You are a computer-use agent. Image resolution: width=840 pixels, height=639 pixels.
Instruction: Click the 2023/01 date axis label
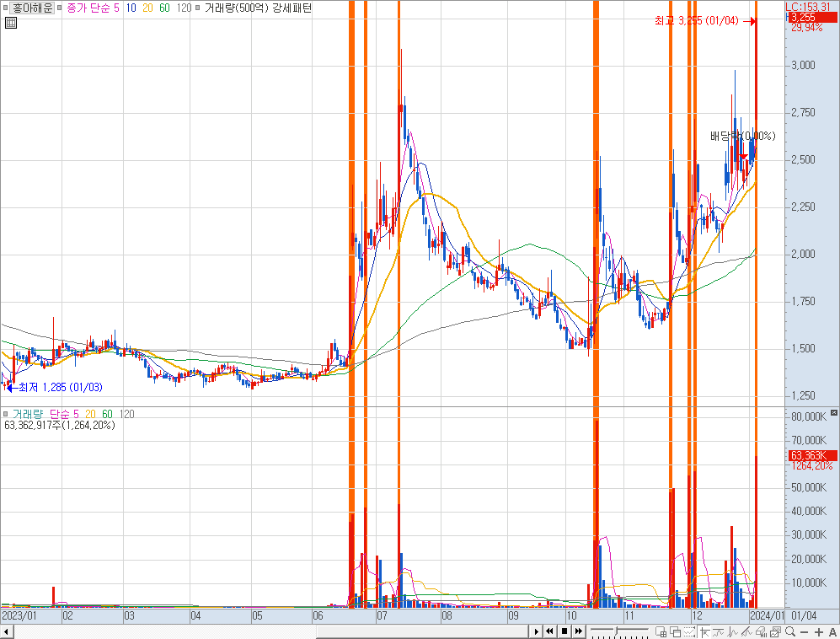(19, 615)
